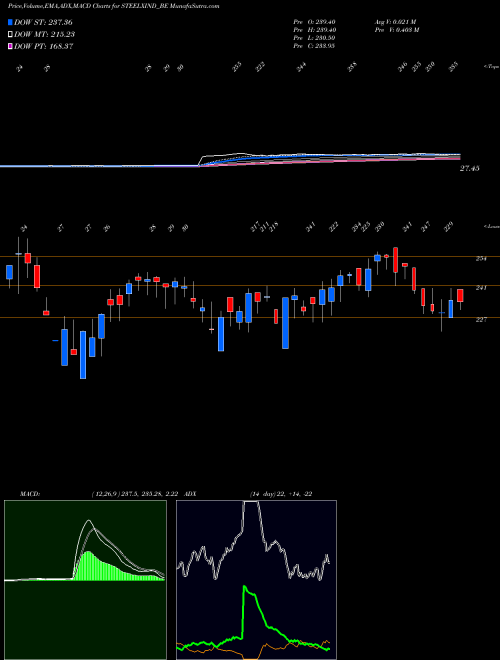
Task: Click the MACD histogram peak
Action: pos(88,553)
